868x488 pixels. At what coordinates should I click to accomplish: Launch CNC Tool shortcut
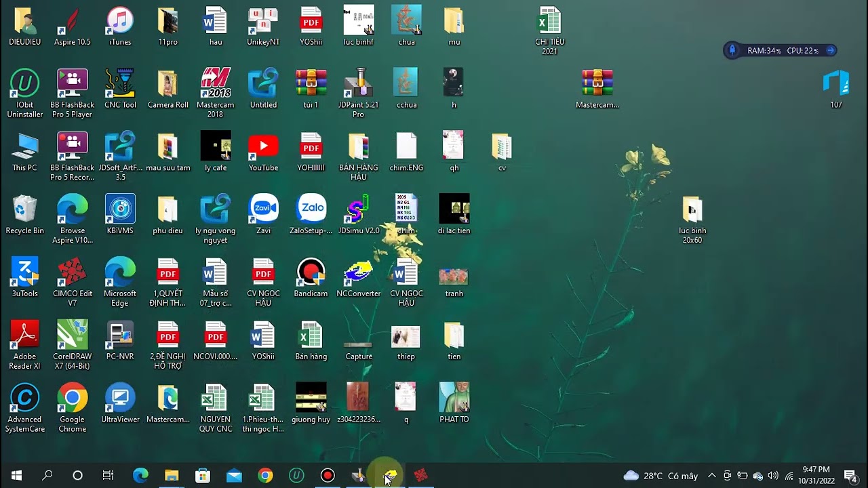click(120, 89)
